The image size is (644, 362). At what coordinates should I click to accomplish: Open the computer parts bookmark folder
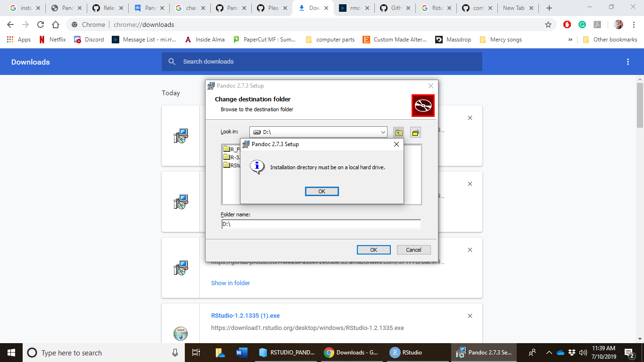(x=330, y=40)
